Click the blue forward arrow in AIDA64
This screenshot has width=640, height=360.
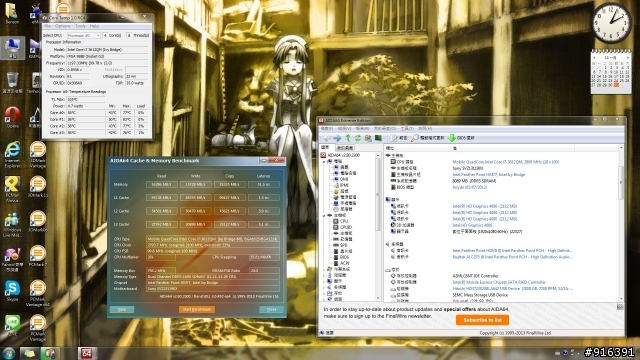click(x=337, y=138)
